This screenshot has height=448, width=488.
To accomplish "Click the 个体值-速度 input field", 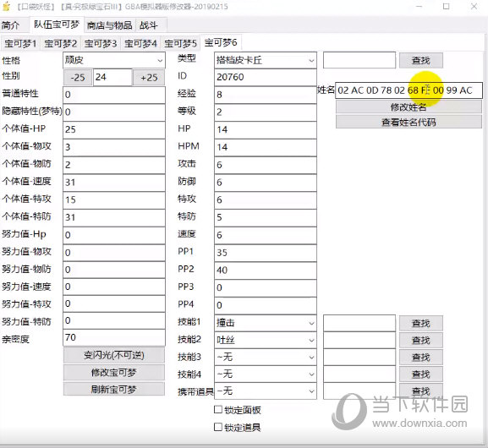I will pos(114,183).
